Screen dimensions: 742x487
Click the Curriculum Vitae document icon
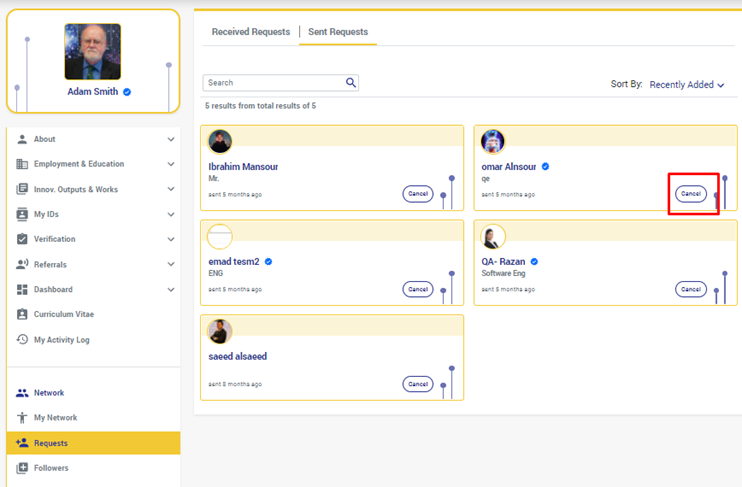coord(22,314)
